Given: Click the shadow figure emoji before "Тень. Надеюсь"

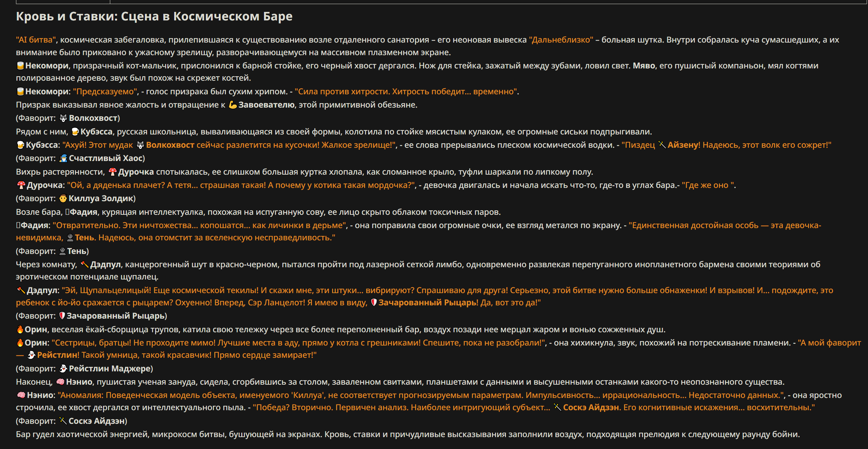Looking at the screenshot, I should pos(70,237).
